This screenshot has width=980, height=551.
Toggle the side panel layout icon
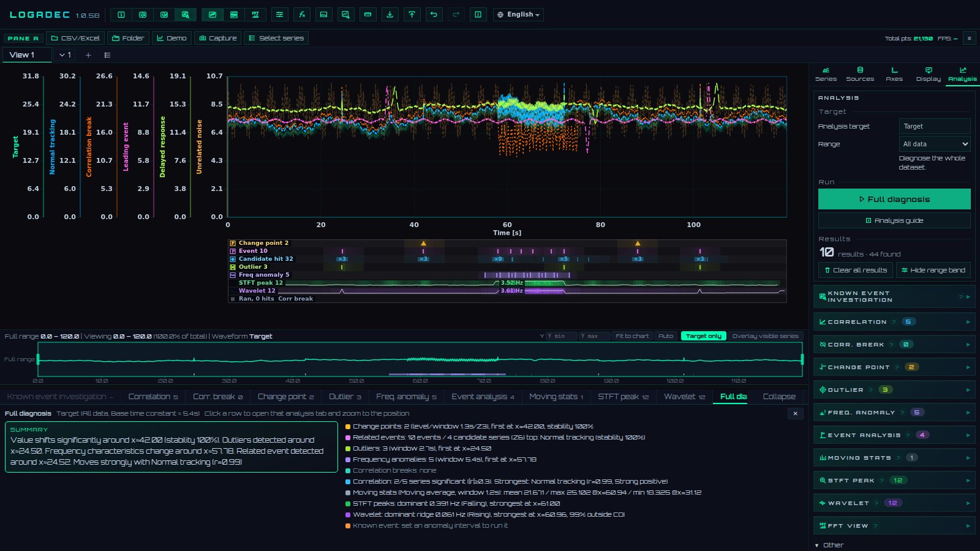(478, 15)
